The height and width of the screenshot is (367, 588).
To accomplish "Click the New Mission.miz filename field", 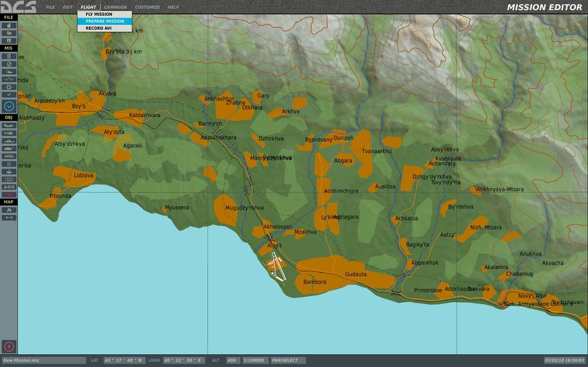I will (x=44, y=361).
